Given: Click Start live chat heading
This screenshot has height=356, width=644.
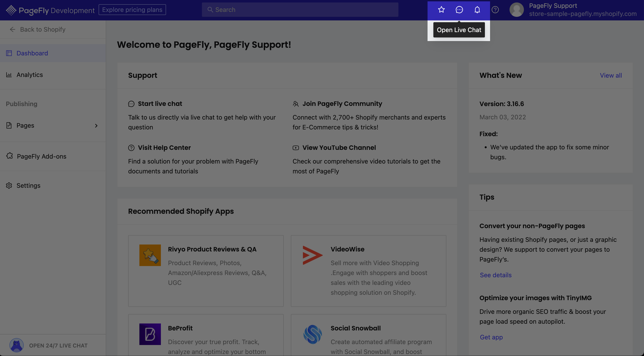Looking at the screenshot, I should click(160, 103).
